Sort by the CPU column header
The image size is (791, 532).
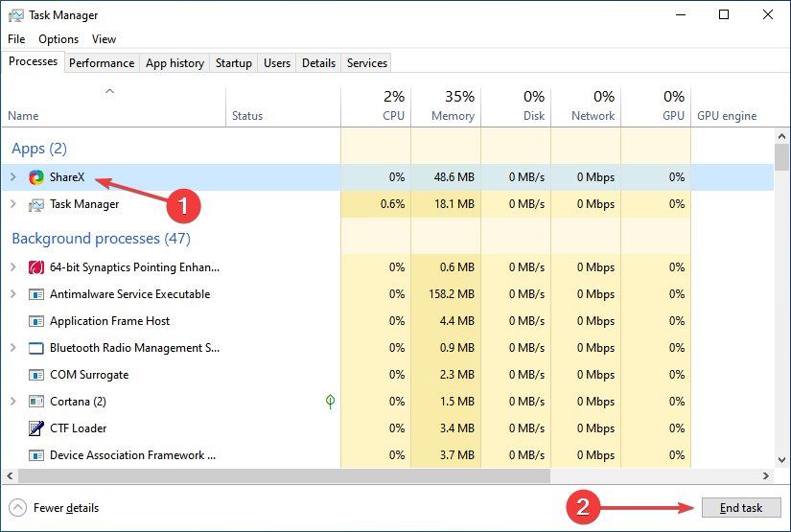click(376, 106)
